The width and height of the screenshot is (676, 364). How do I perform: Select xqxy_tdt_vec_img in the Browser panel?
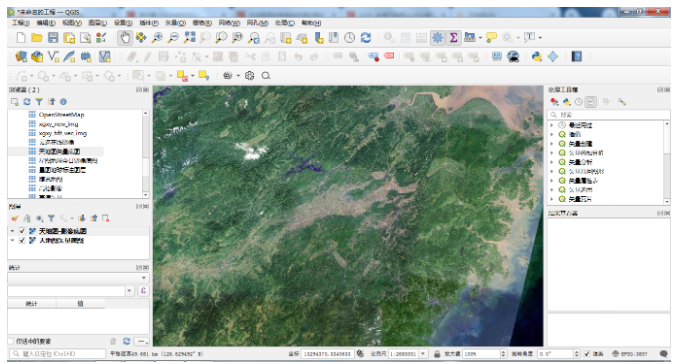coord(63,133)
